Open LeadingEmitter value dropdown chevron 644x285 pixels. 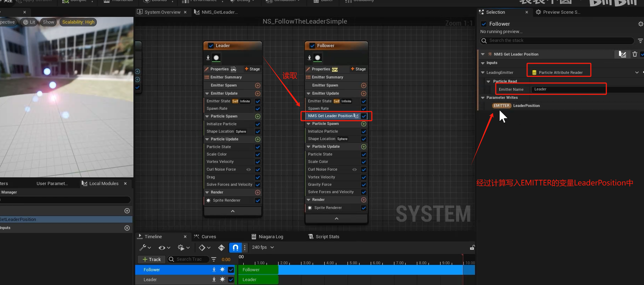pyautogui.click(x=637, y=72)
